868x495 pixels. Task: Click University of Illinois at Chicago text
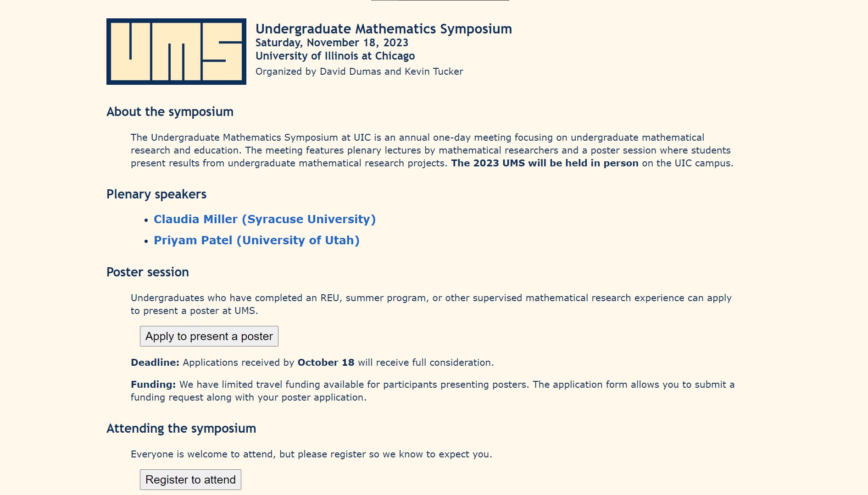335,56
